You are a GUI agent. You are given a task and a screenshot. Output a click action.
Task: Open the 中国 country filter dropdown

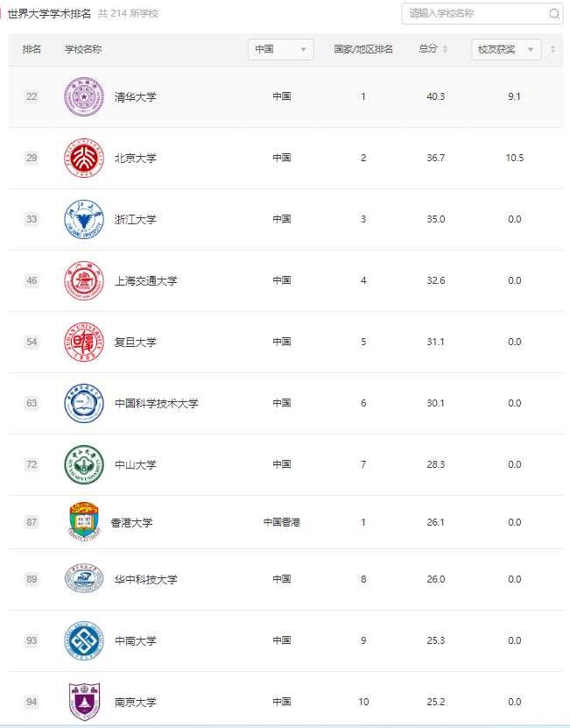280,50
